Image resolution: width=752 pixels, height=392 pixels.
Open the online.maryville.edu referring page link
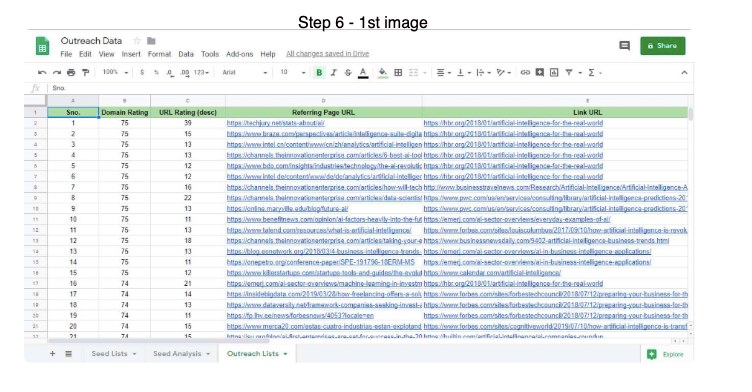(287, 209)
